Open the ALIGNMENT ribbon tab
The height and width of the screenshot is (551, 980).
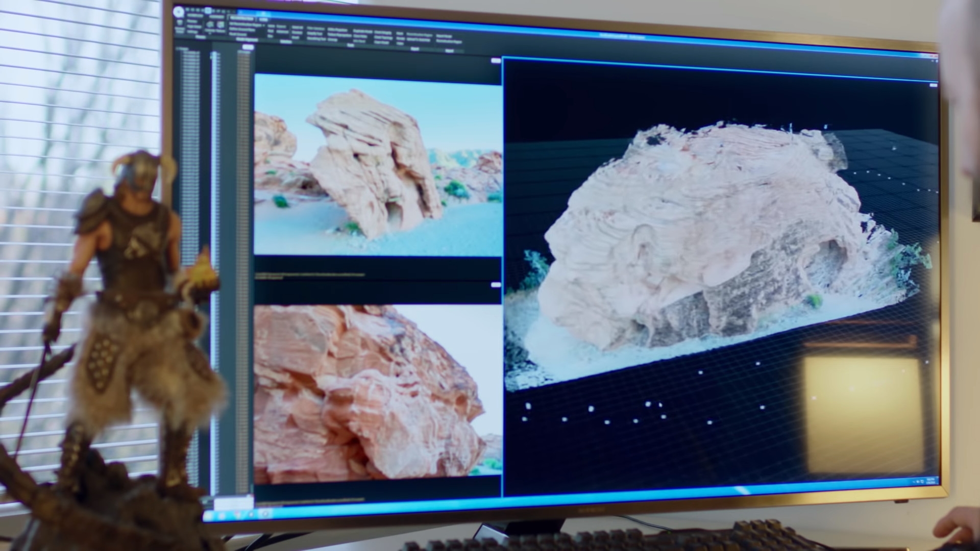[x=217, y=16]
